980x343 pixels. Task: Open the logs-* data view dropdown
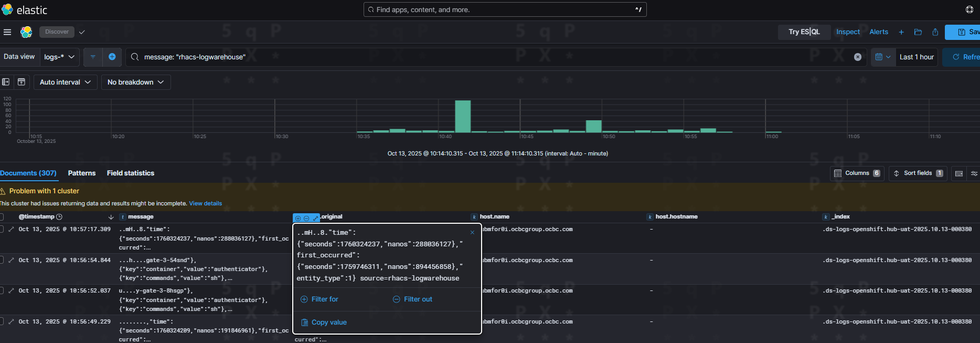(x=59, y=57)
